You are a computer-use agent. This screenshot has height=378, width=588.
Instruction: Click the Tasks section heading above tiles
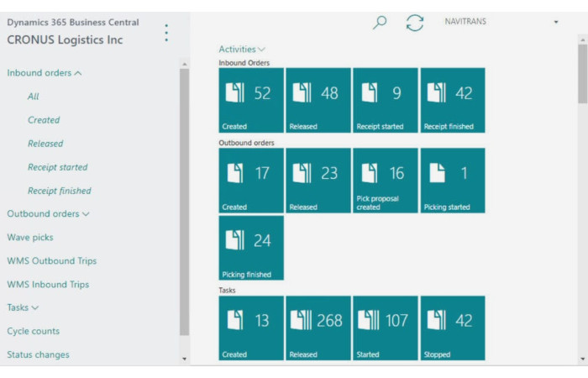point(227,291)
